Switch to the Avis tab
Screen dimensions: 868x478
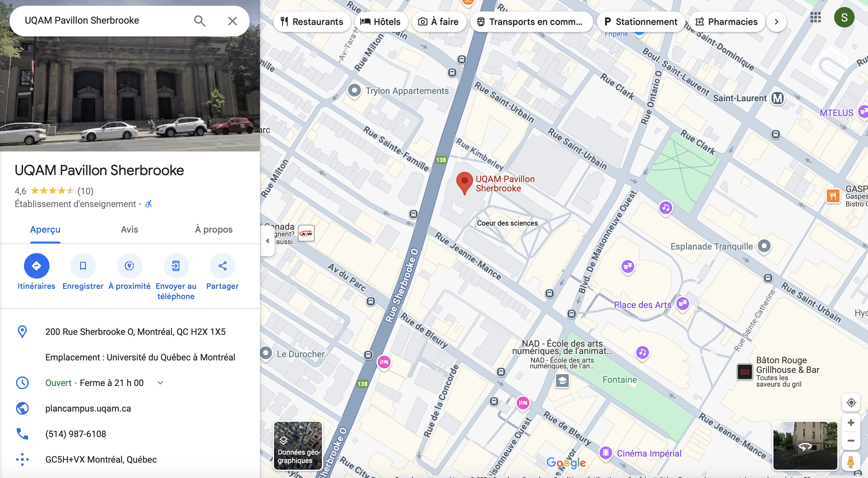[x=129, y=229]
